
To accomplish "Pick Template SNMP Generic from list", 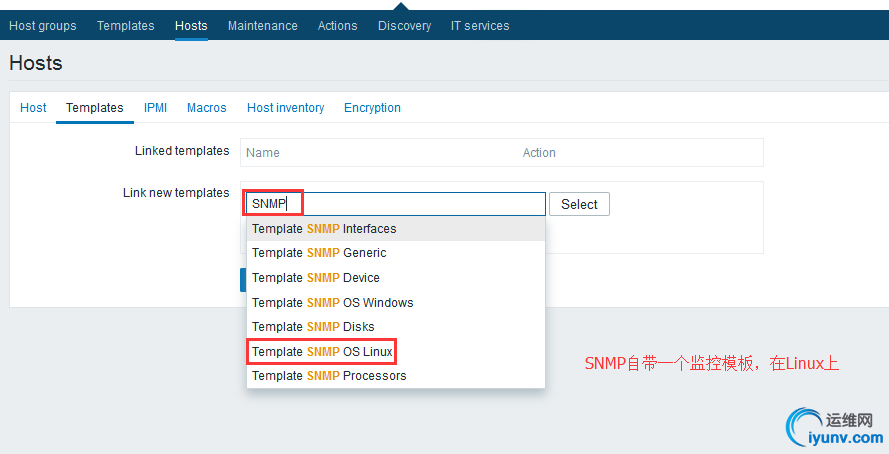I will pyautogui.click(x=319, y=253).
